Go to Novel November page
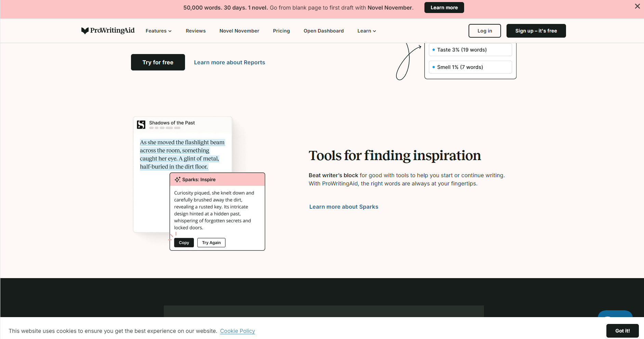Image resolution: width=644 pixels, height=339 pixels. [x=239, y=31]
